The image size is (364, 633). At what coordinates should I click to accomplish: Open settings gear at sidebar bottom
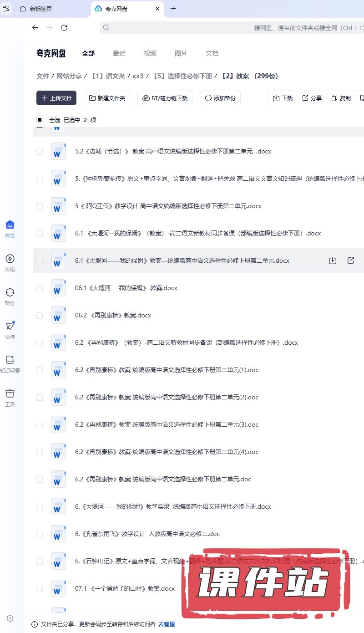coord(10,618)
